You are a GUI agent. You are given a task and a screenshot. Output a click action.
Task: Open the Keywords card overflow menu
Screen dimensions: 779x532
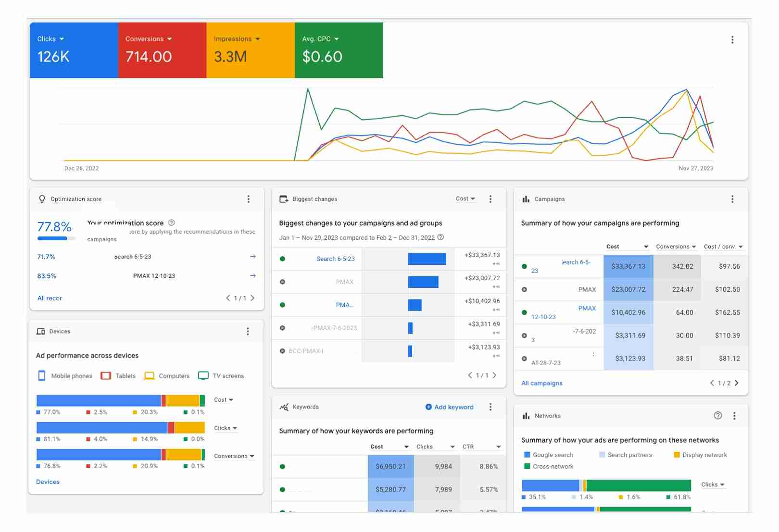click(491, 407)
